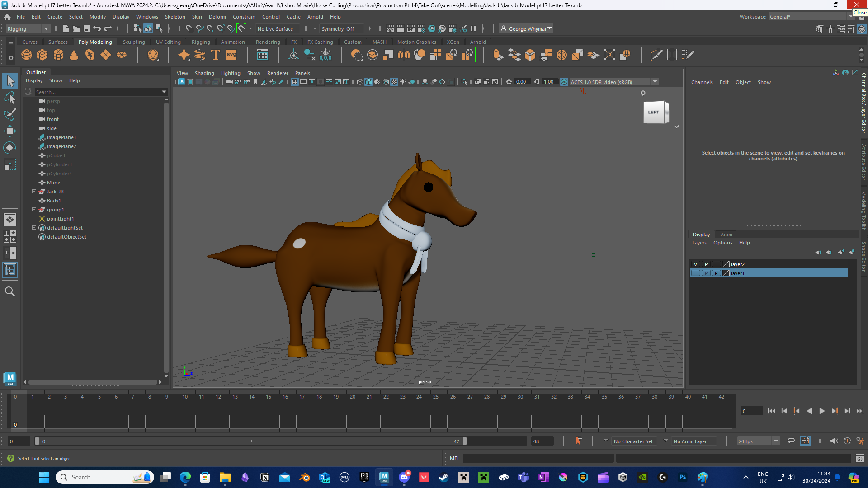The width and height of the screenshot is (868, 488).
Task: Open the Skeleton menu
Action: pyautogui.click(x=175, y=17)
